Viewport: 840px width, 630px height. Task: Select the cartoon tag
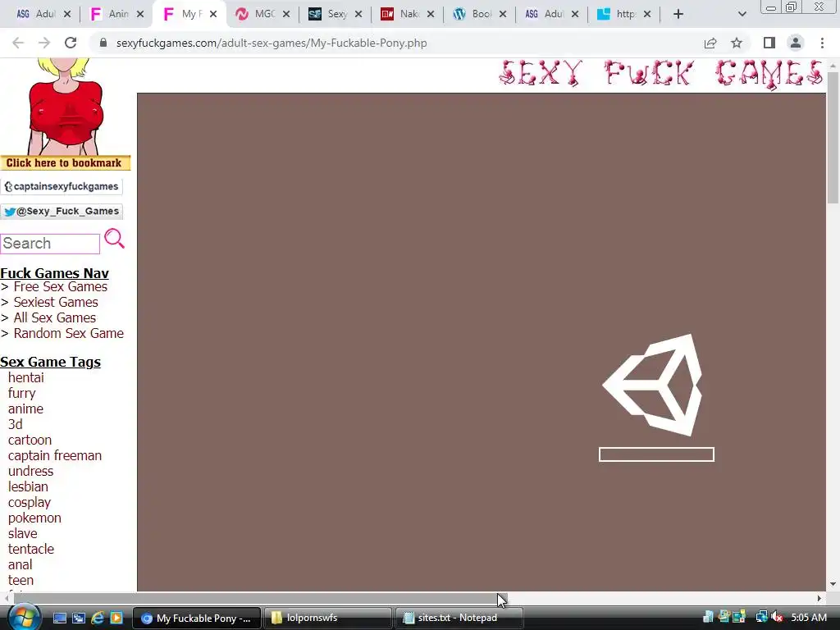pyautogui.click(x=30, y=440)
